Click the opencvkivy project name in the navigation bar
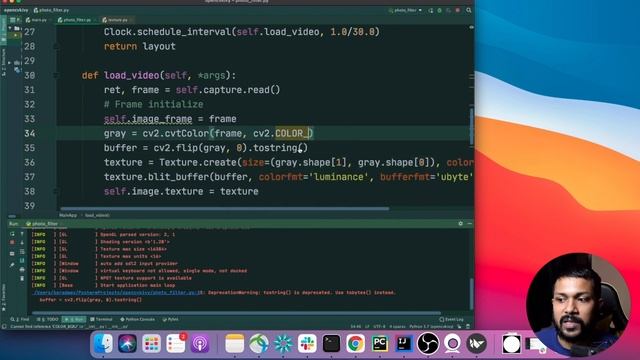This screenshot has width=640, height=360. [16, 10]
